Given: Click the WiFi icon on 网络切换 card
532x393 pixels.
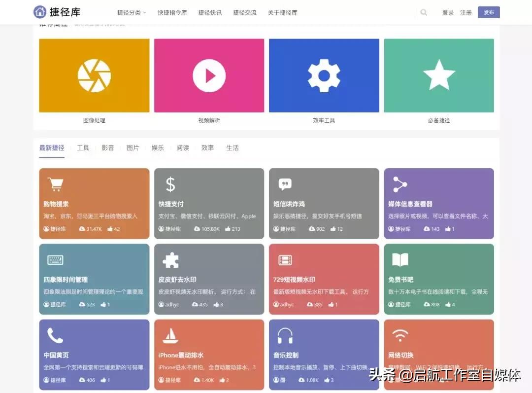Looking at the screenshot, I should point(399,334).
